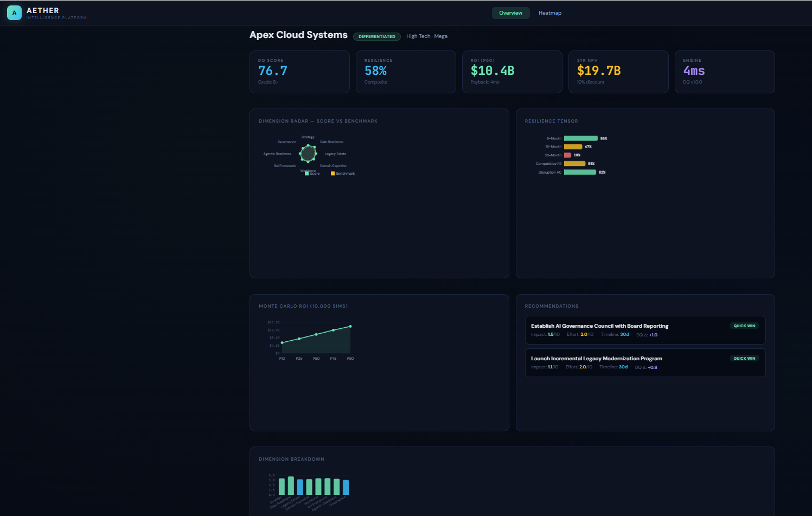This screenshot has width=812, height=516.
Task: Switch to the Heatmap tab
Action: coord(549,12)
